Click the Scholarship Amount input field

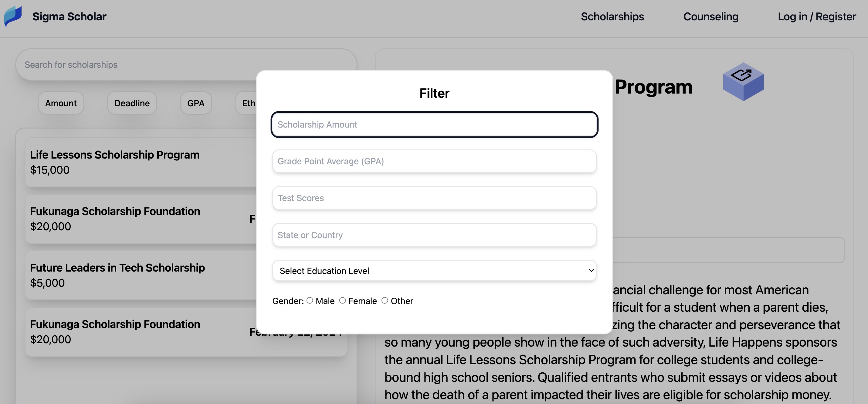click(x=434, y=125)
